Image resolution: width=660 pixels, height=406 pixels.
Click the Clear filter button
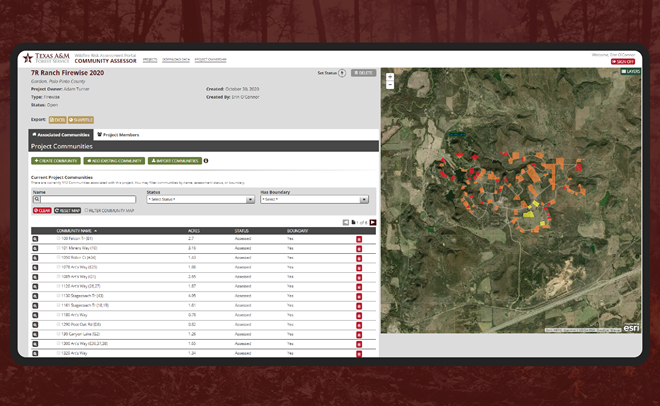(42, 210)
